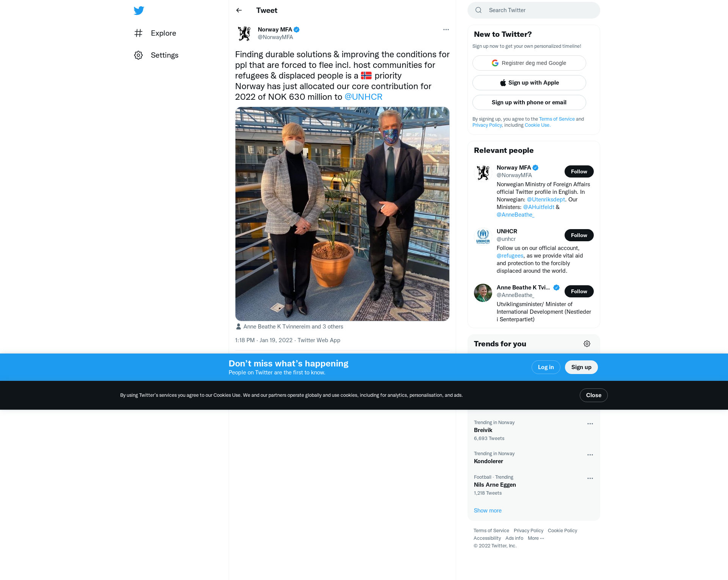Open the Trends for you settings gear
Viewport: 728px width, 580px height.
tap(587, 344)
